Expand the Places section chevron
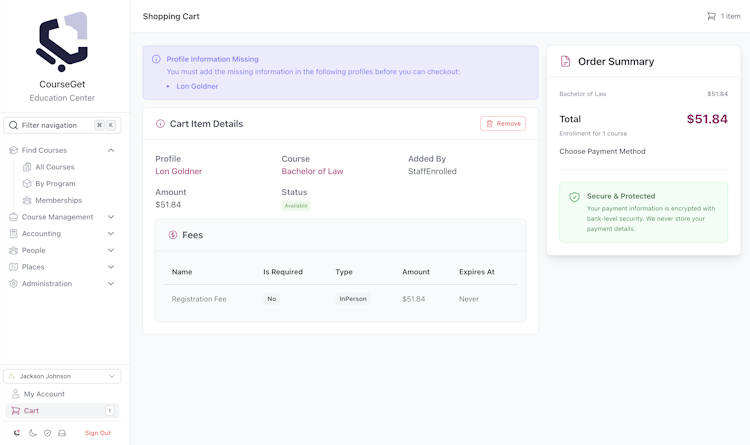The image size is (750, 445). (111, 267)
